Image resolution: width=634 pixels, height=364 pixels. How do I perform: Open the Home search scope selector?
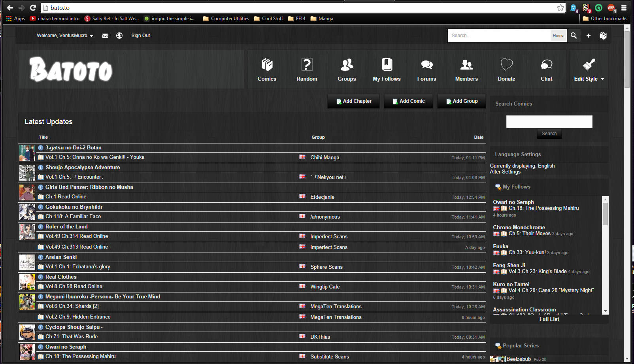coord(558,36)
